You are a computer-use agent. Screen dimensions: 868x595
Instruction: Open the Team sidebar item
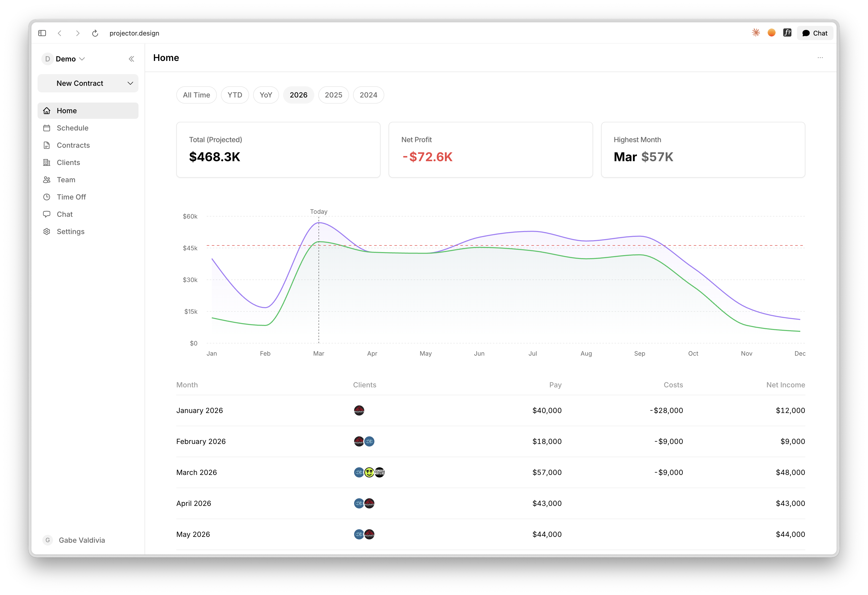[66, 180]
